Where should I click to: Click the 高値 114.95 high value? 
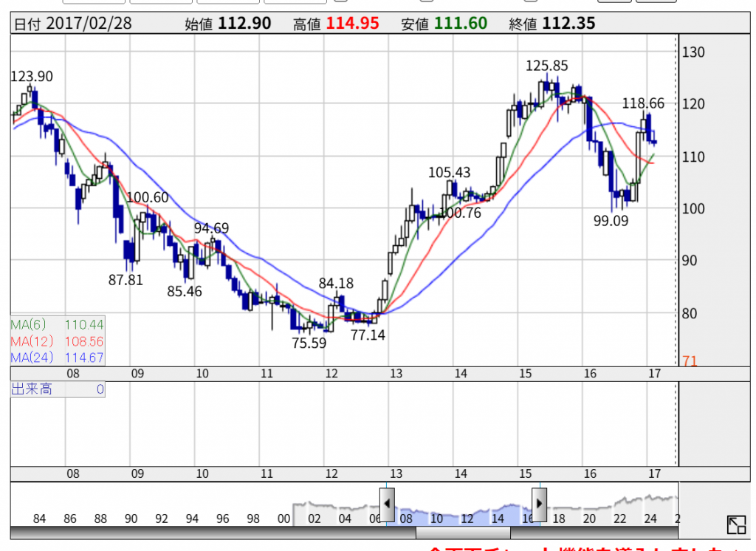pos(336,24)
